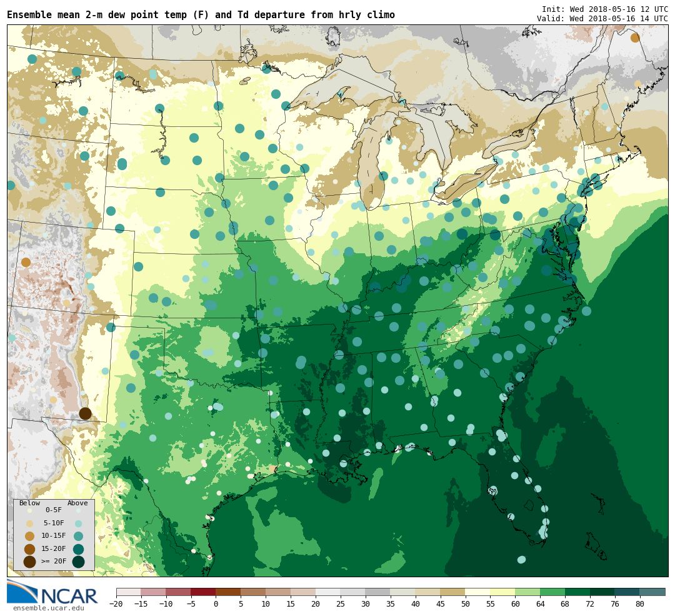Pick the yellow colorbar swatch between 55 and 60
The image size is (675, 616).
click(x=503, y=592)
